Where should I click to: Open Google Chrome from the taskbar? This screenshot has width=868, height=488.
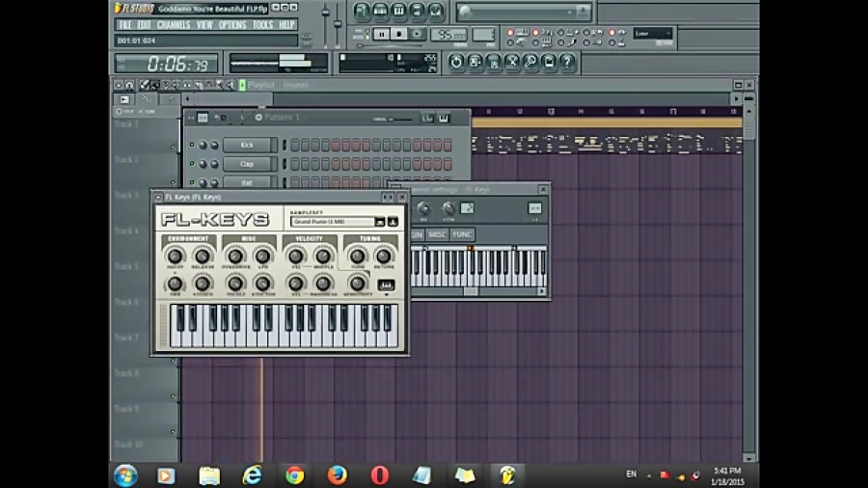coord(295,474)
